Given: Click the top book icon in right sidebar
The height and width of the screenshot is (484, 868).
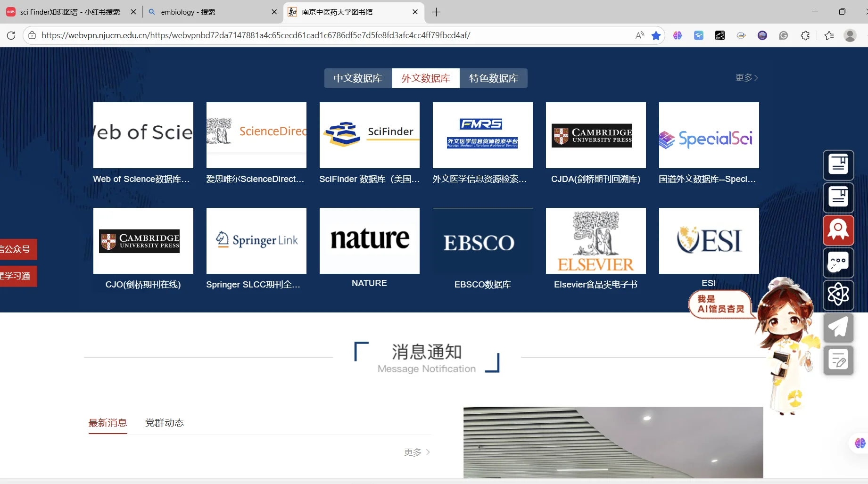Looking at the screenshot, I should pos(838,165).
